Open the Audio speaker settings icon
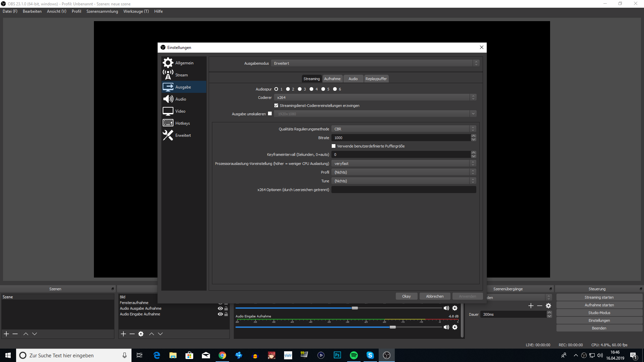The width and height of the screenshot is (644, 362). point(168,99)
